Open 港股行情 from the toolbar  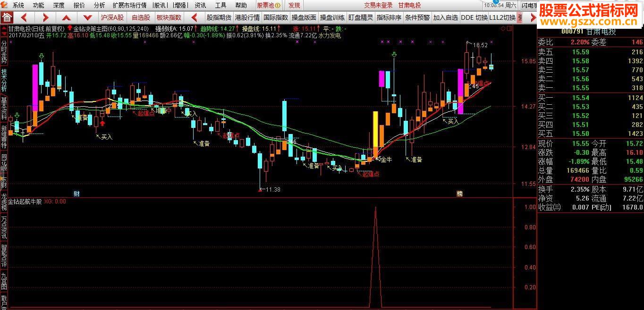[x=247, y=17]
